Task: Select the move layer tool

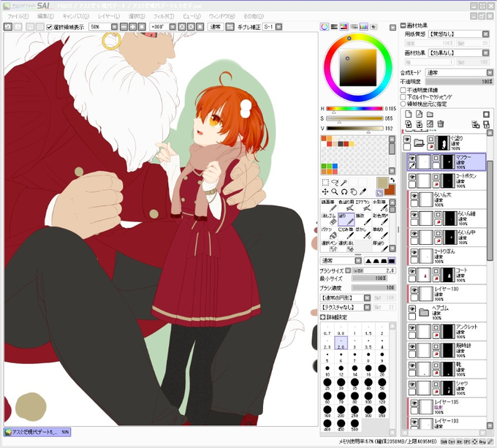Action: [325, 191]
